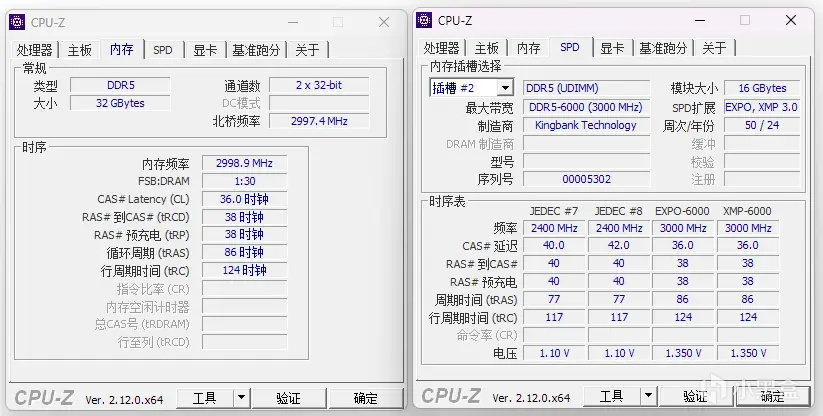Switch to 显卡 tab in the left window
Screen dimensions: 823x416
pyautogui.click(x=205, y=50)
